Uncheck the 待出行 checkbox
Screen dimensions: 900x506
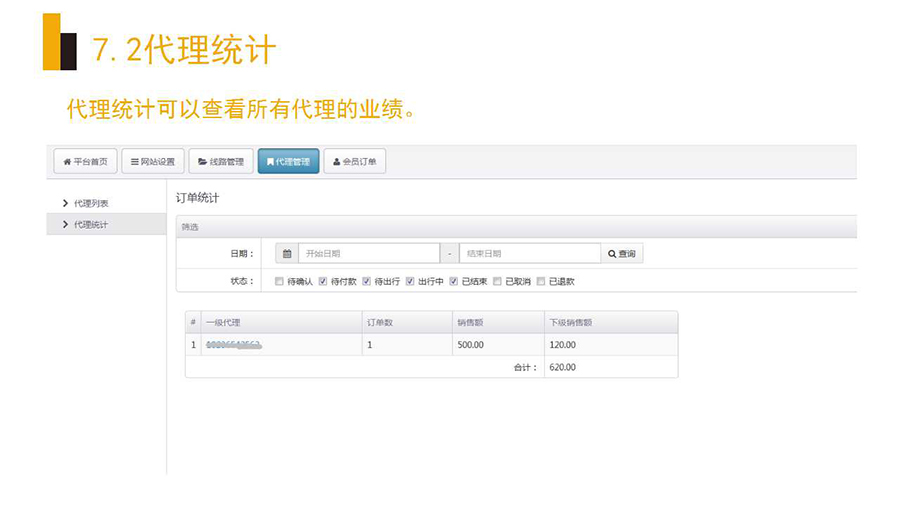(x=366, y=281)
